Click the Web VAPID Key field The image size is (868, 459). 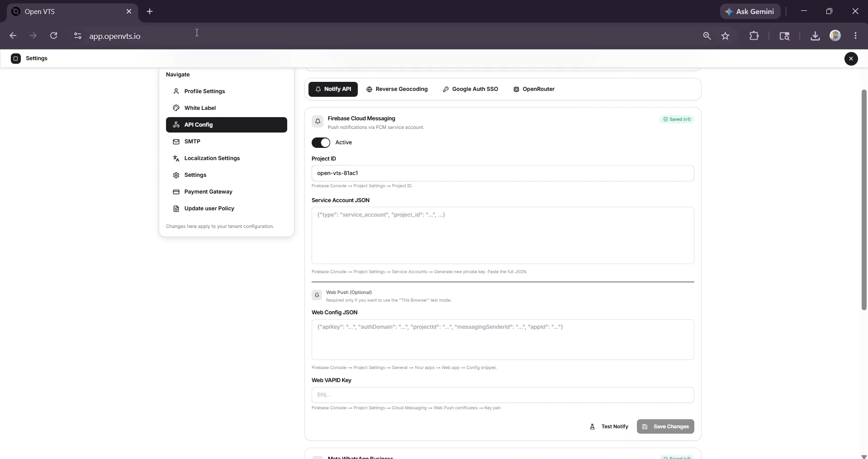[503, 395]
